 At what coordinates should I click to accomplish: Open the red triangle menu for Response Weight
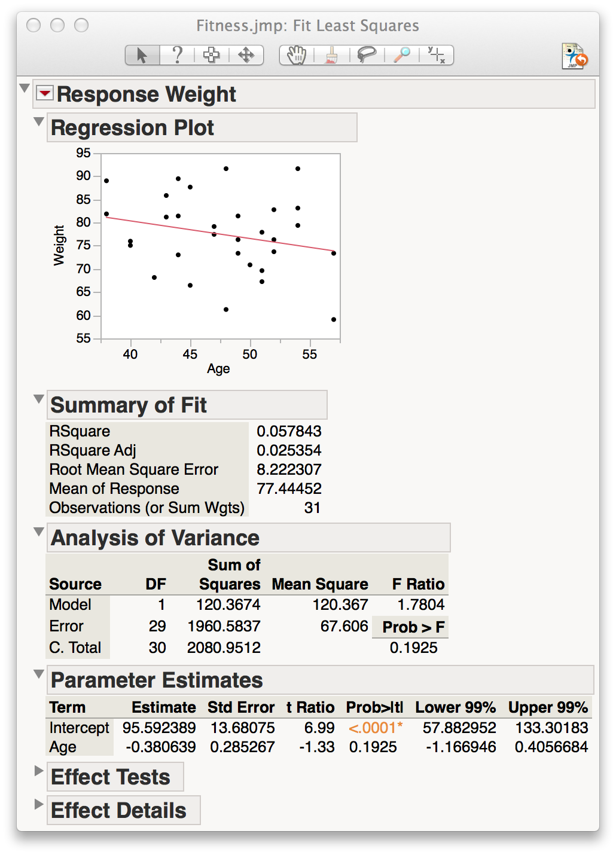tap(45, 93)
